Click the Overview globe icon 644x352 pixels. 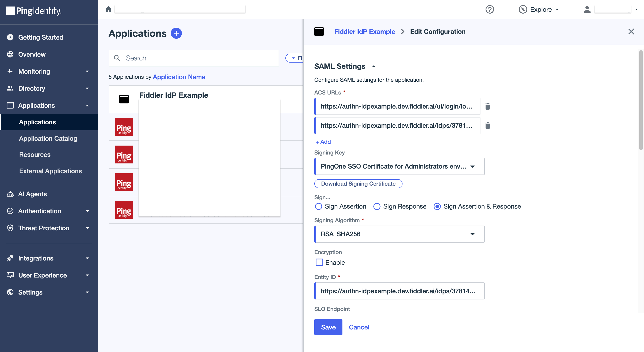coord(10,54)
